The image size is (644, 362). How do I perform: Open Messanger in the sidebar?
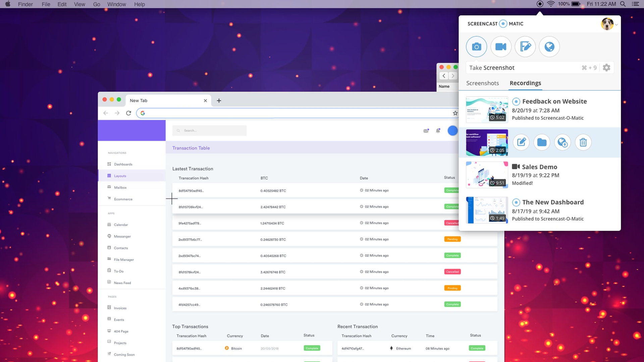[122, 236]
